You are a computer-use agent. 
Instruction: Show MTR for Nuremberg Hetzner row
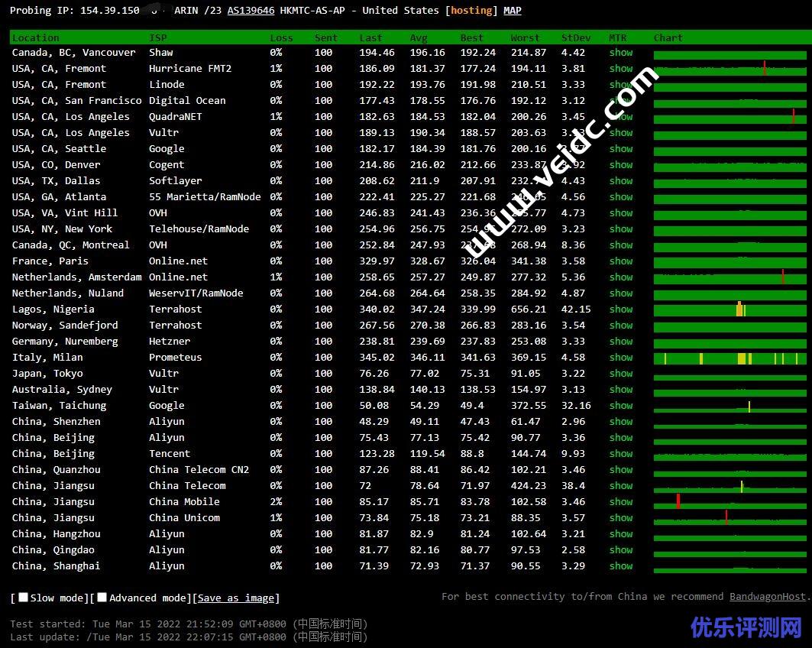tap(621, 342)
